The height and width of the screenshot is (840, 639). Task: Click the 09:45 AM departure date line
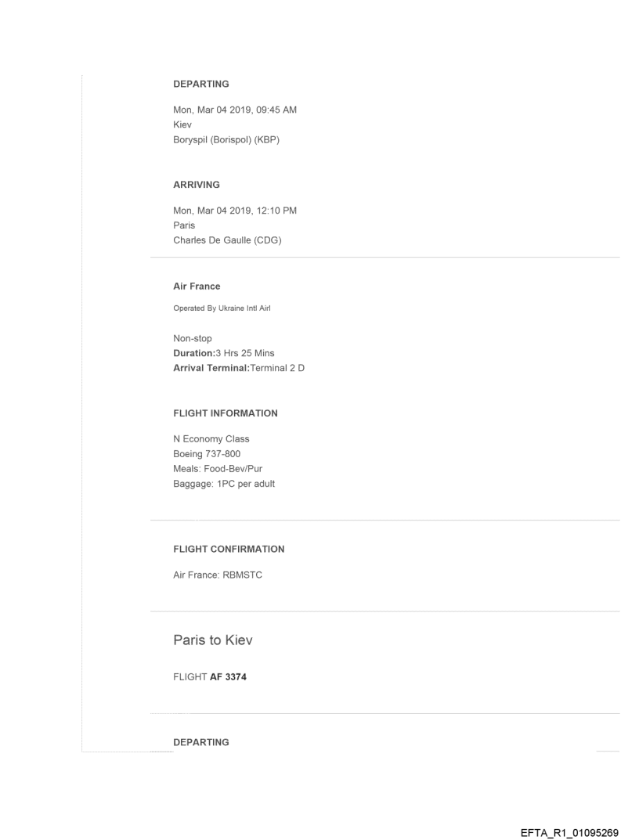[234, 110]
